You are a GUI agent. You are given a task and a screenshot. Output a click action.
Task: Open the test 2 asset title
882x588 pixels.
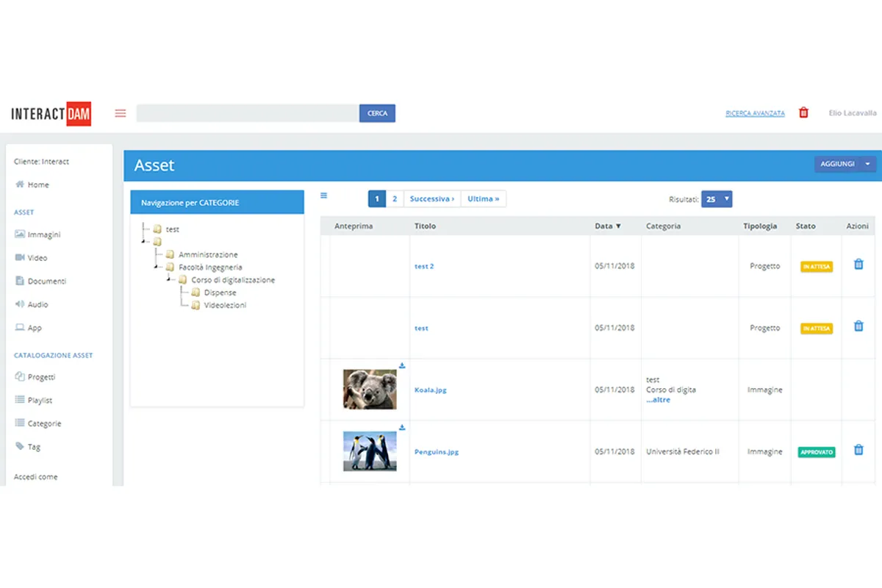[x=424, y=266]
